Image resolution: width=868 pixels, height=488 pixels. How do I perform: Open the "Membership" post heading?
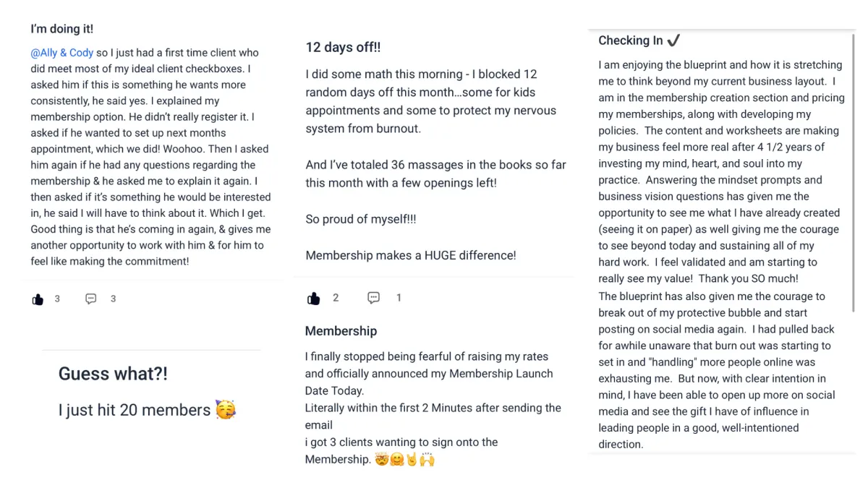click(x=341, y=331)
